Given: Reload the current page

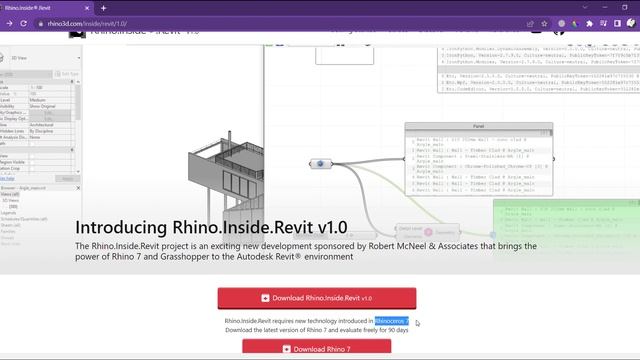Looking at the screenshot, I should pyautogui.click(x=24, y=24).
